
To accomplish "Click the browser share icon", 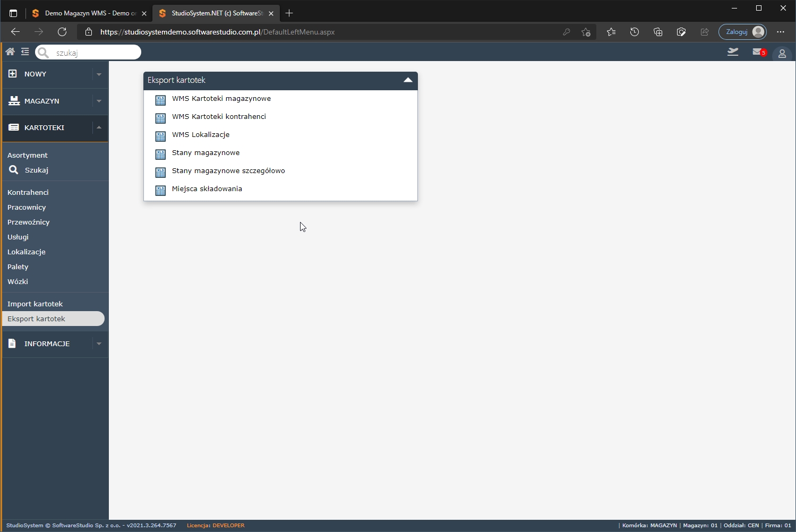I will [705, 32].
